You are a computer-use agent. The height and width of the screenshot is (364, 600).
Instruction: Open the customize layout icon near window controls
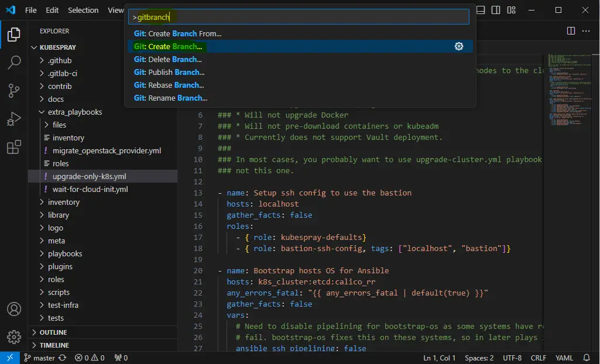click(x=510, y=10)
